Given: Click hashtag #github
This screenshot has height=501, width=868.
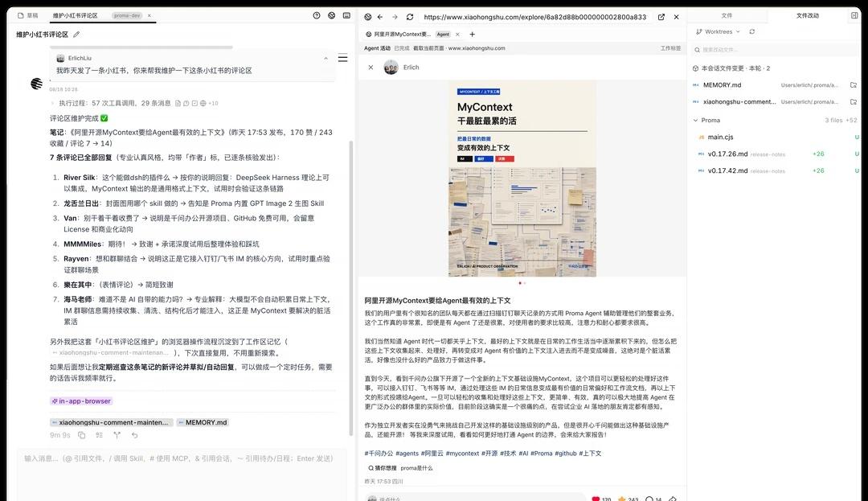Looking at the screenshot, I should click(566, 454).
